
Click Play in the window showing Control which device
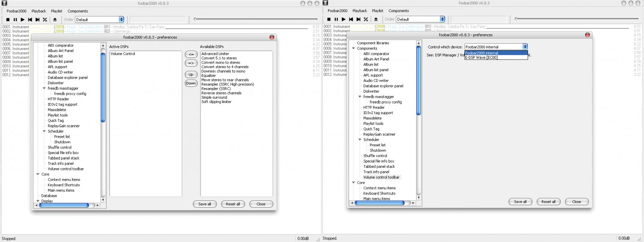point(344,19)
